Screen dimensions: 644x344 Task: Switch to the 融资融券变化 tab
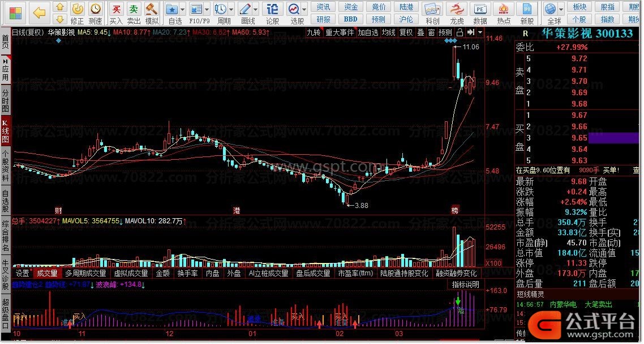[x=456, y=273]
